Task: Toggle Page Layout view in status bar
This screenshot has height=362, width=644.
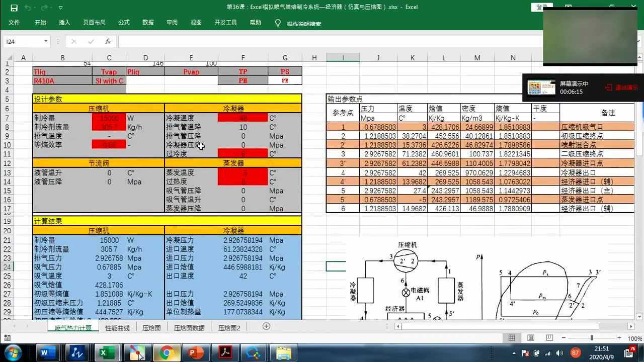Action: [x=531, y=337]
